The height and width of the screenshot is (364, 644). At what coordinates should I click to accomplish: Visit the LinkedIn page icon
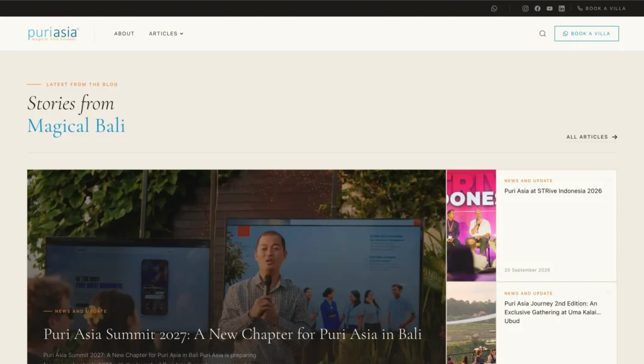point(562,9)
